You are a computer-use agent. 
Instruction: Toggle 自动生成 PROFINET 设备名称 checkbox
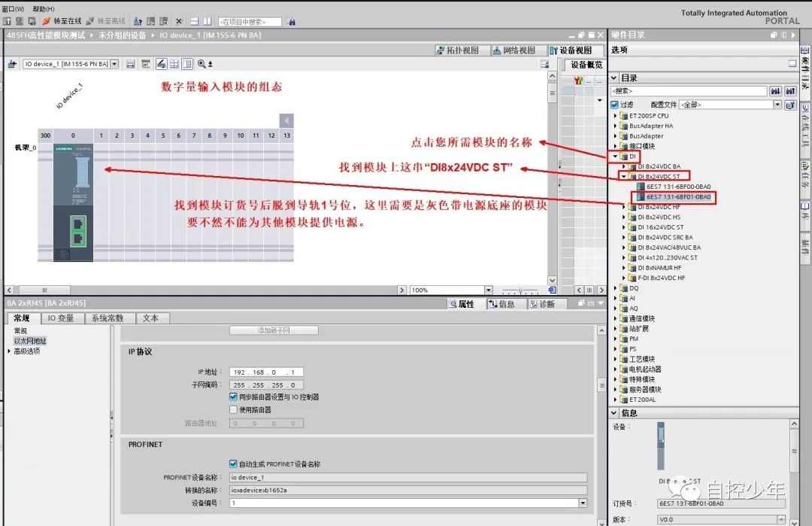pyautogui.click(x=233, y=464)
